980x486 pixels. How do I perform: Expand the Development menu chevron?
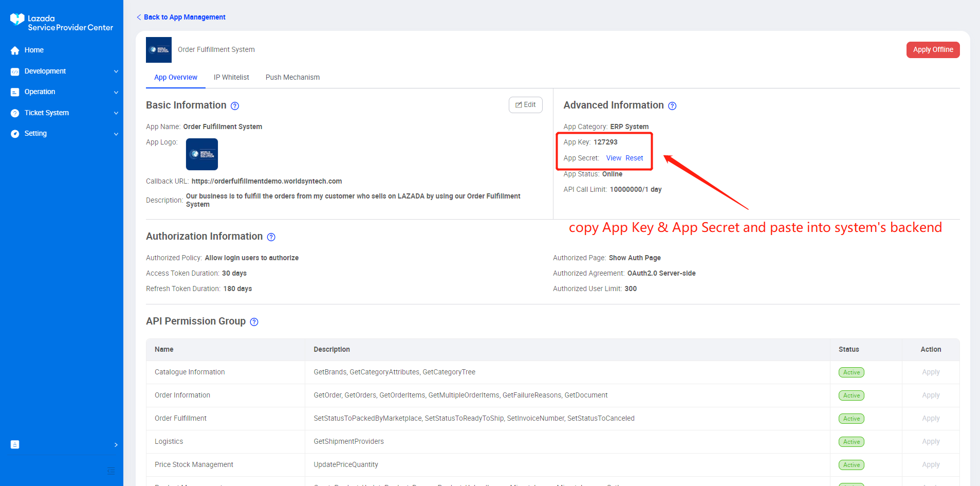[x=116, y=71]
